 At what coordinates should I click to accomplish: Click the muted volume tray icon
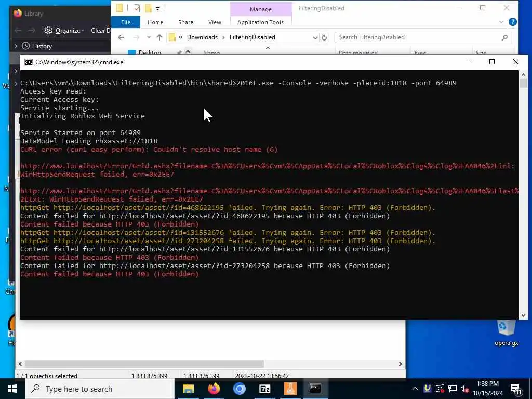[x=464, y=389]
